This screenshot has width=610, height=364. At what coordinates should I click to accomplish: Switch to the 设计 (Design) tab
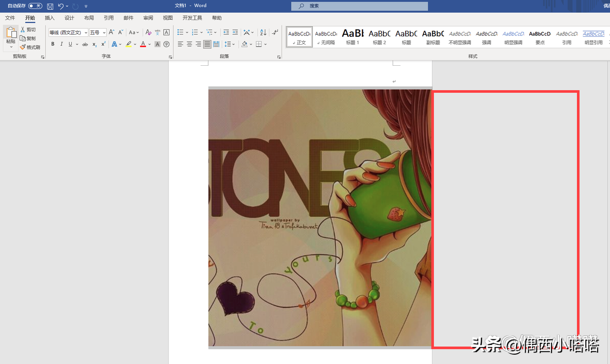pyautogui.click(x=69, y=18)
